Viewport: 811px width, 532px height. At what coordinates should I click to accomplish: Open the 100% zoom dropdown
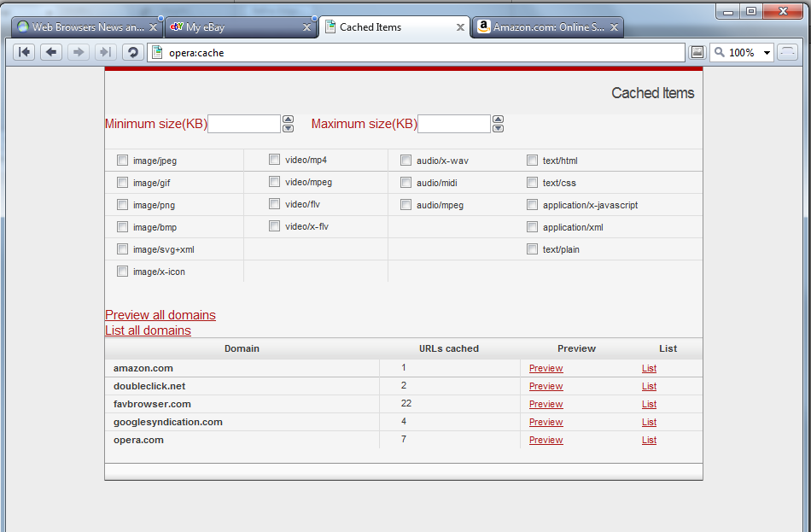click(x=767, y=53)
